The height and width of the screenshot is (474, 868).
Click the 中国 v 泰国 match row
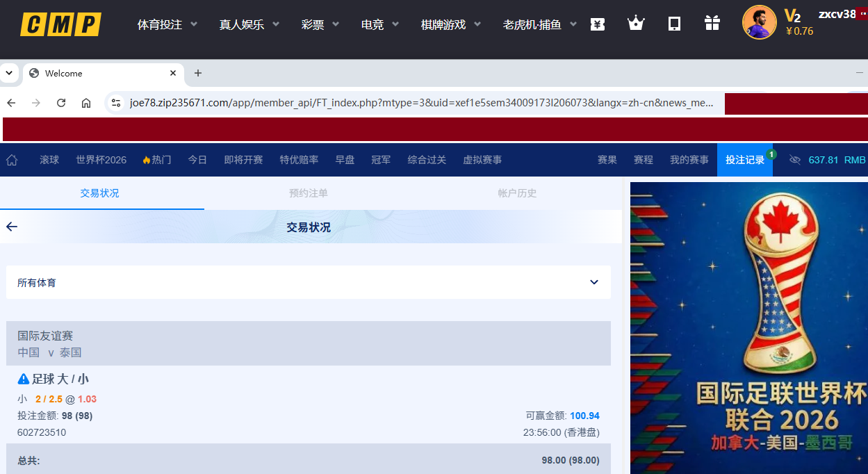tap(49, 352)
